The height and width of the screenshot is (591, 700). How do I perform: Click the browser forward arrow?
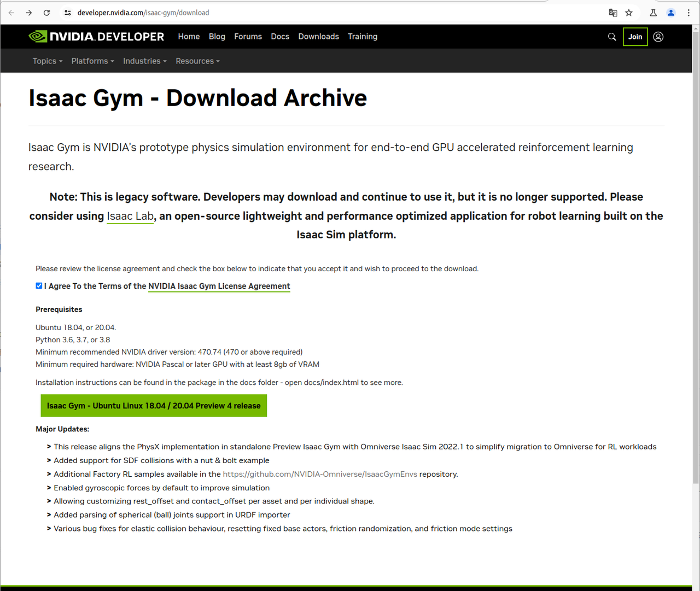point(29,13)
